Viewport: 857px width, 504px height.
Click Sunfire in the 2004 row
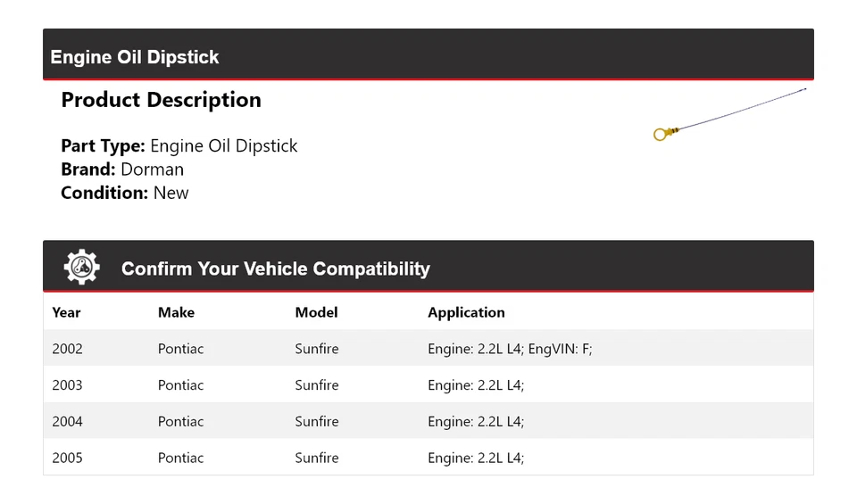317,421
